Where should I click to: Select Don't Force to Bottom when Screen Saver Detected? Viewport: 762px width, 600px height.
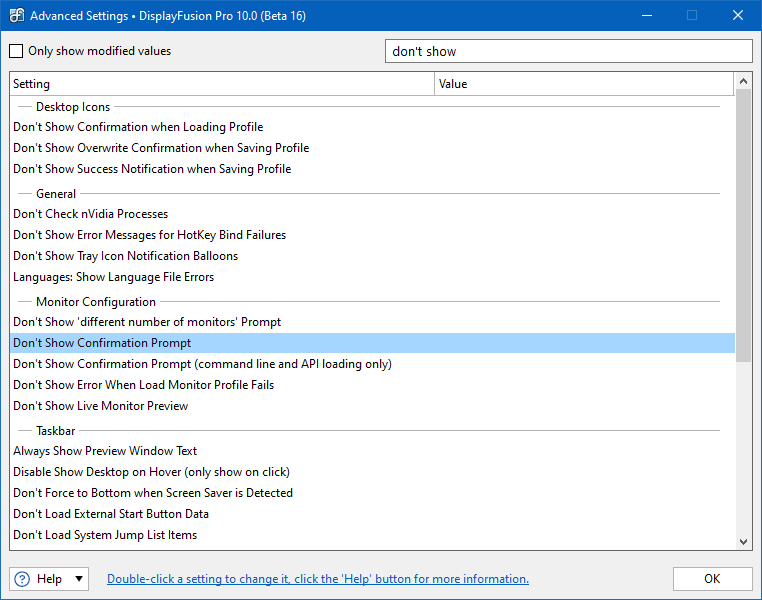[x=372, y=493]
